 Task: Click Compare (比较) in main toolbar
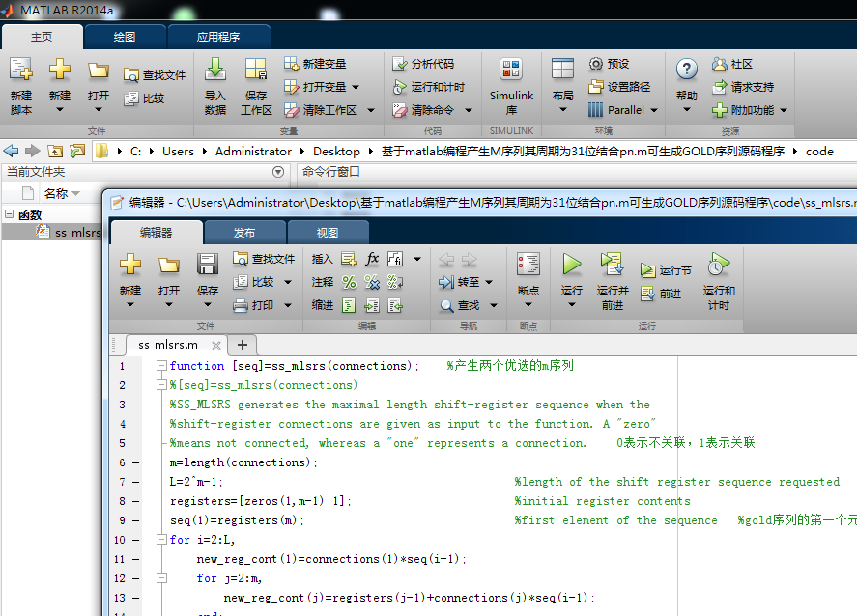(x=144, y=98)
